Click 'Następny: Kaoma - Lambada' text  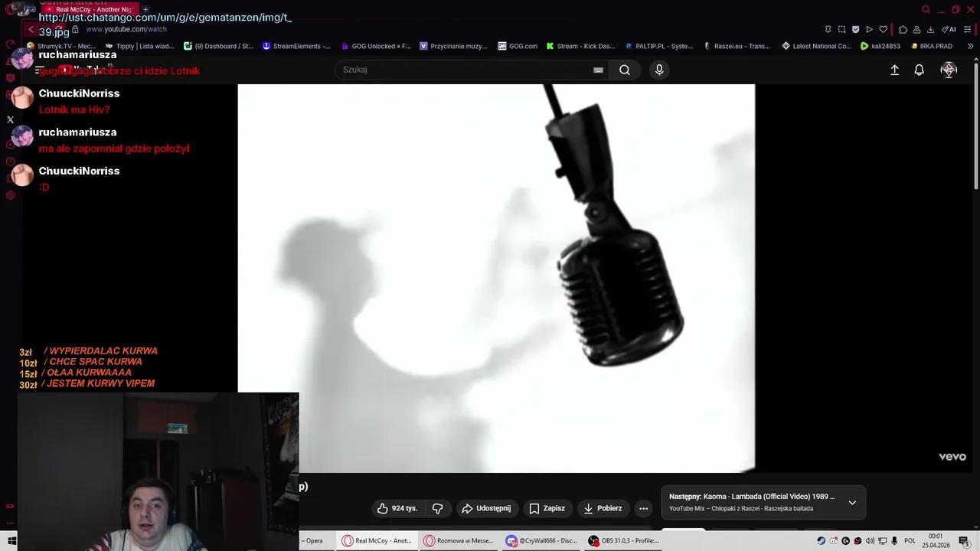coord(751,497)
